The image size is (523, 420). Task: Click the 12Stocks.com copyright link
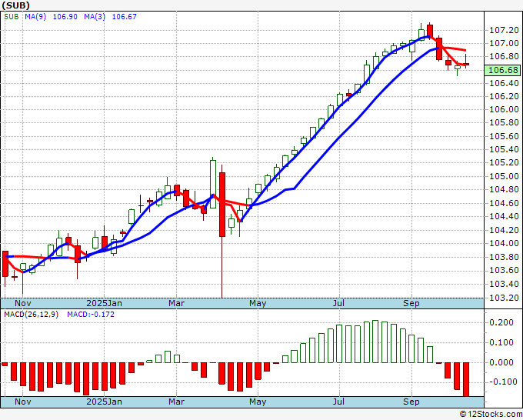pyautogui.click(x=491, y=414)
